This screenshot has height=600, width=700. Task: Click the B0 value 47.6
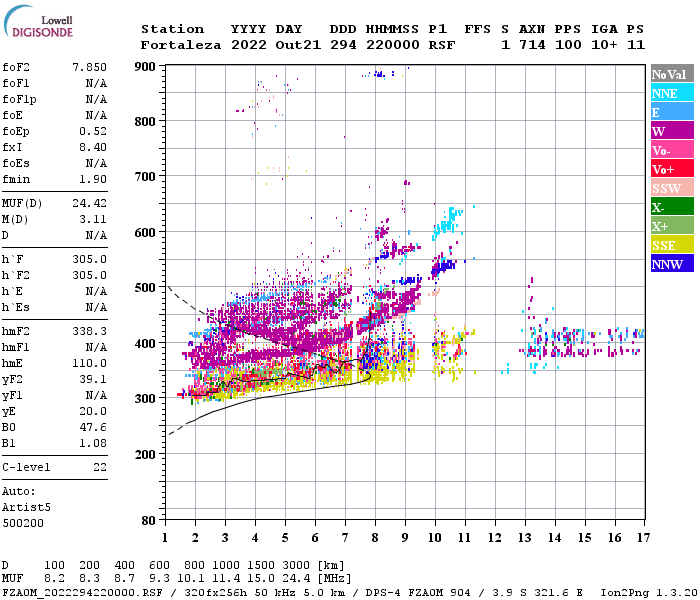(x=93, y=427)
